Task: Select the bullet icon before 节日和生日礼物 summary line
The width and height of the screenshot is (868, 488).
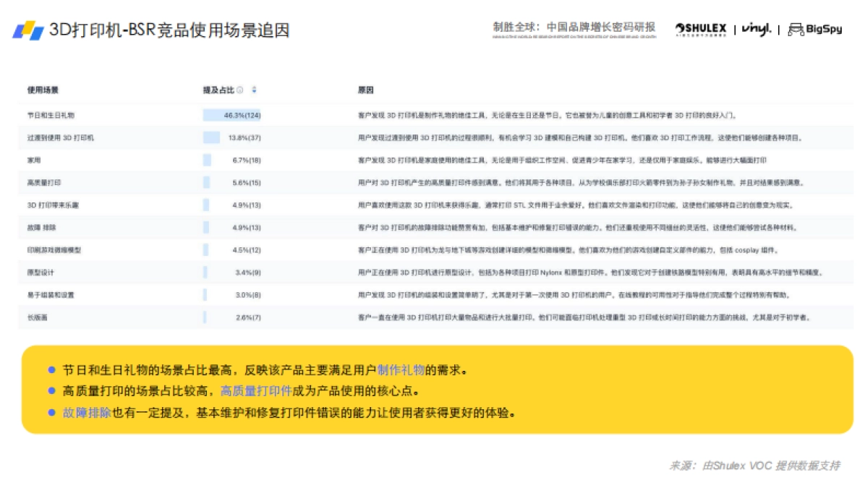Action: tap(50, 369)
